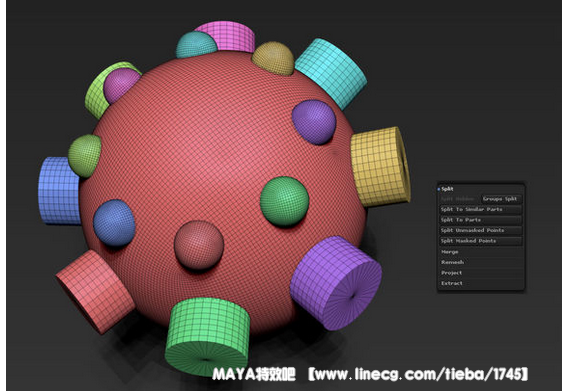Select the olive green hemisphere on left edge

85,156
